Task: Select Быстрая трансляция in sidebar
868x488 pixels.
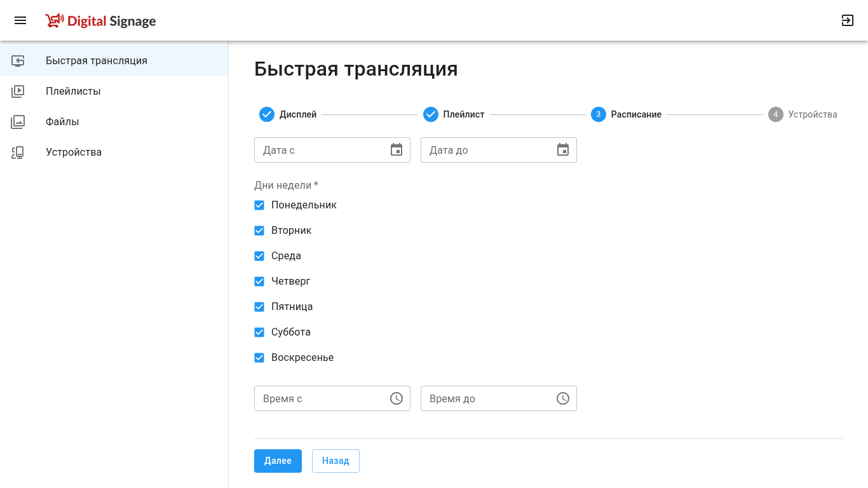Action: (114, 61)
